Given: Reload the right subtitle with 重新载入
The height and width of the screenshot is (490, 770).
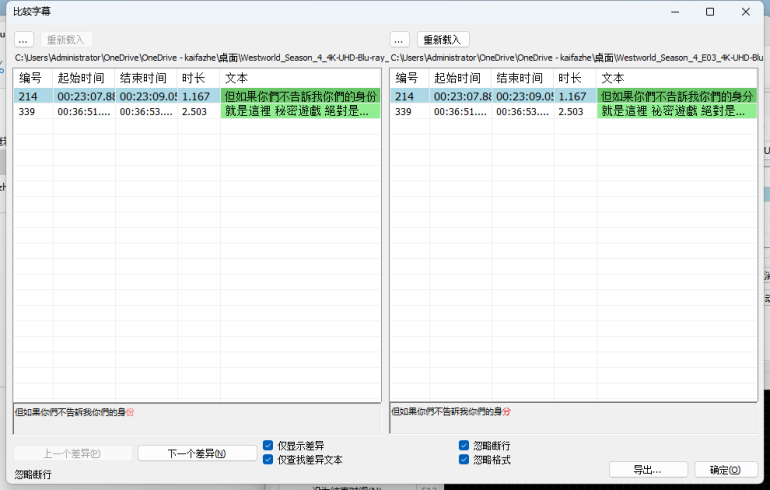Looking at the screenshot, I should point(443,40).
